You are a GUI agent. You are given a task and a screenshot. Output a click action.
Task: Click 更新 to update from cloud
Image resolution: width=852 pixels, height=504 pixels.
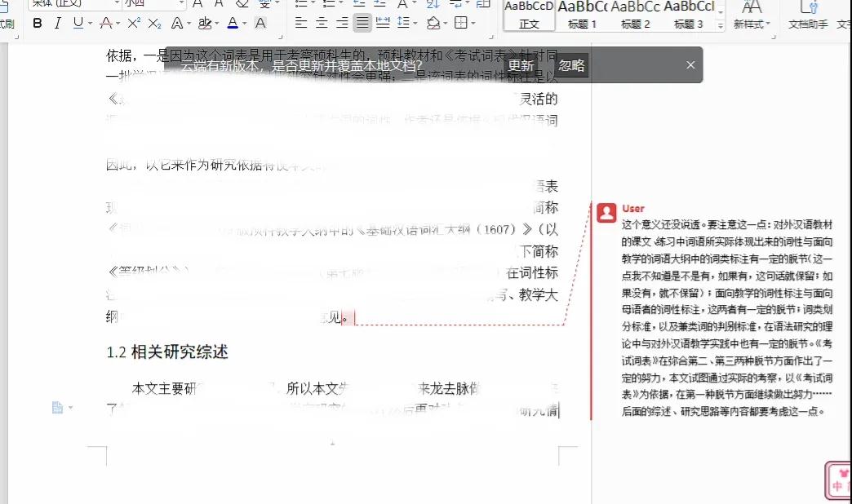[521, 65]
